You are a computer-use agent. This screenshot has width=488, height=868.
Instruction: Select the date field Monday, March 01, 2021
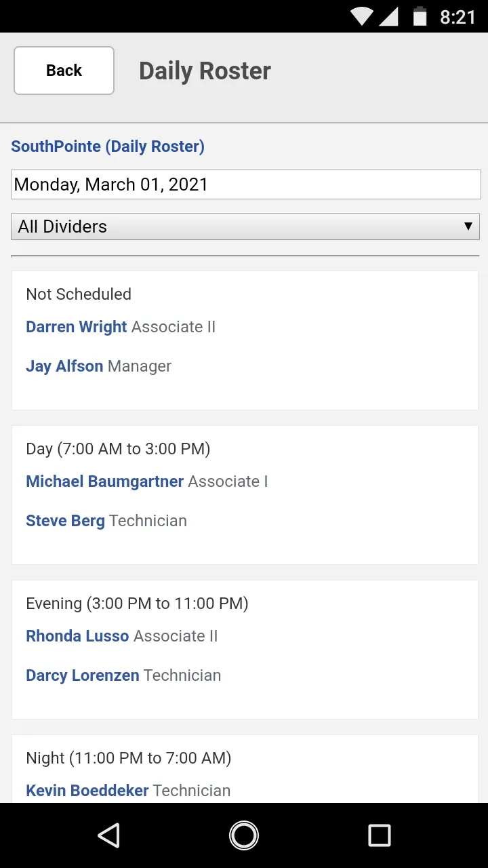[245, 184]
